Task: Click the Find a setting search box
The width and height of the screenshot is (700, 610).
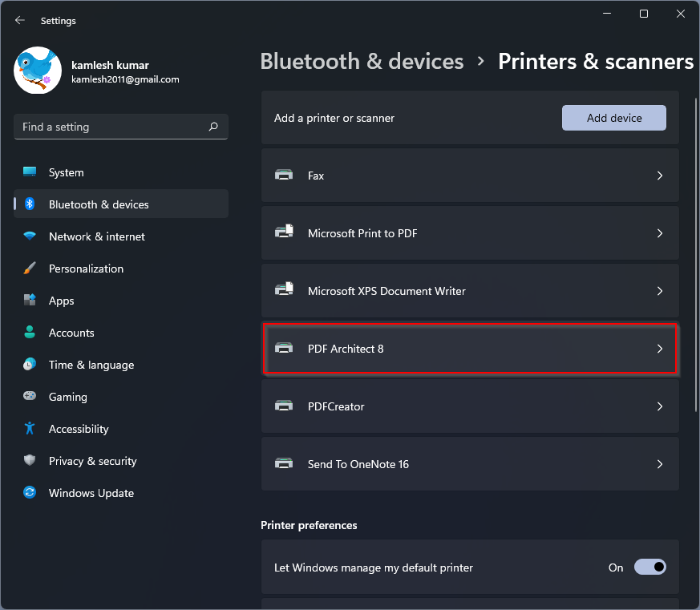Action: [121, 127]
